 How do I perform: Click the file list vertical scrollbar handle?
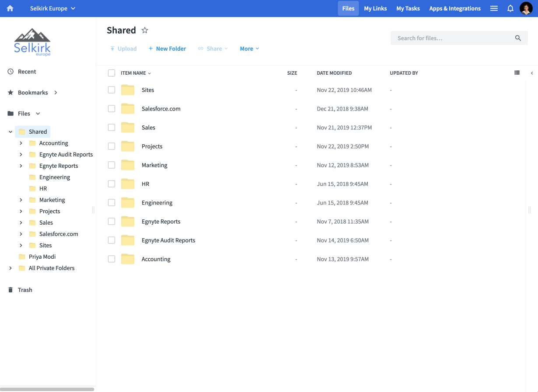[x=530, y=210]
